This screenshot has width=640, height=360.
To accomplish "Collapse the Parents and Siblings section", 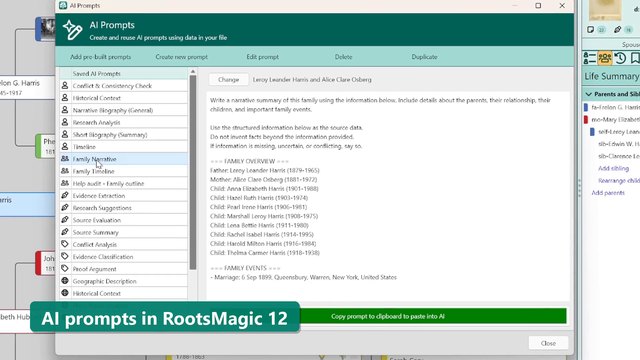I will [589, 94].
